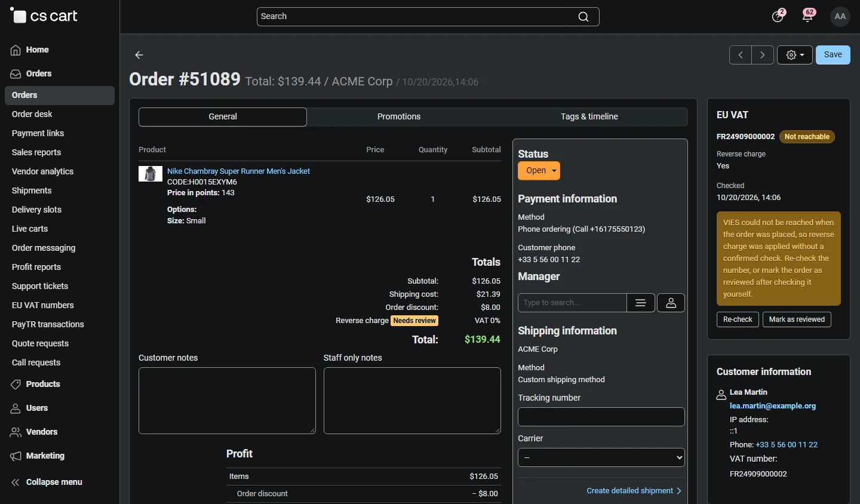Open EU VAT numbers in the sidebar

coord(43,305)
